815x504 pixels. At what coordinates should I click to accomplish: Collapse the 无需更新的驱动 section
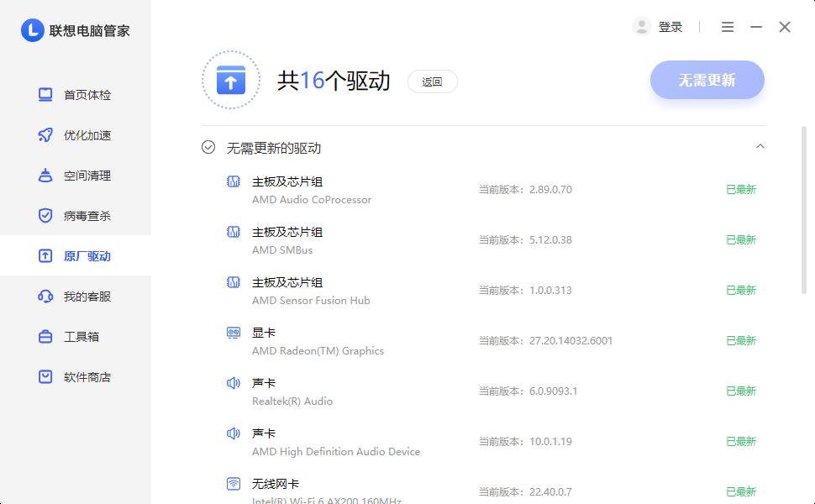pos(760,146)
